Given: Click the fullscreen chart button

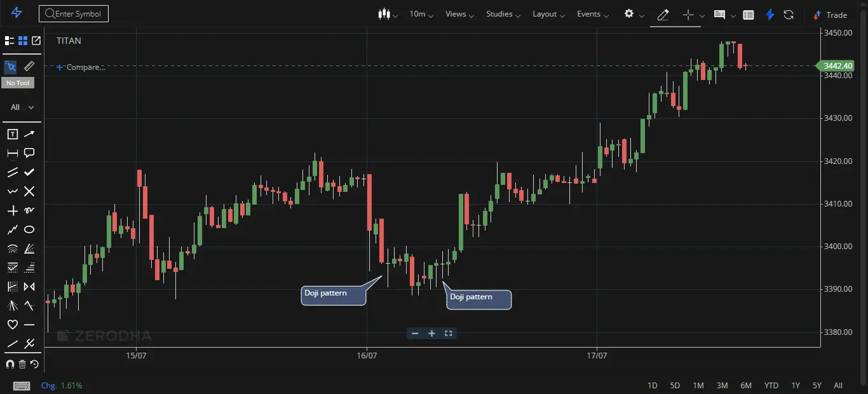Looking at the screenshot, I should click(x=448, y=333).
